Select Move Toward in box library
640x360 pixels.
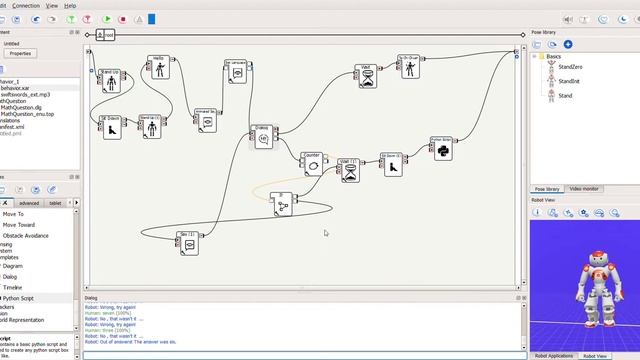click(x=19, y=224)
